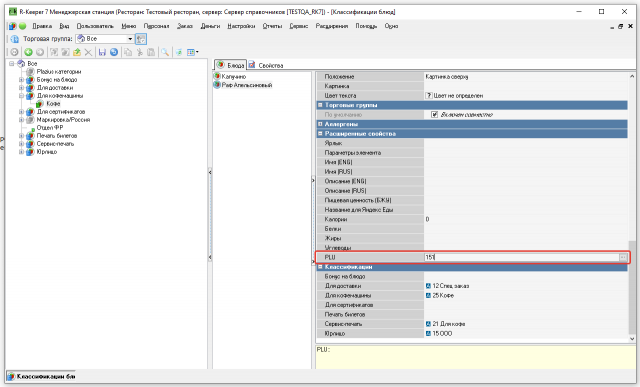640x387 pixels.
Task: Open the Сервис menu
Action: tap(299, 26)
